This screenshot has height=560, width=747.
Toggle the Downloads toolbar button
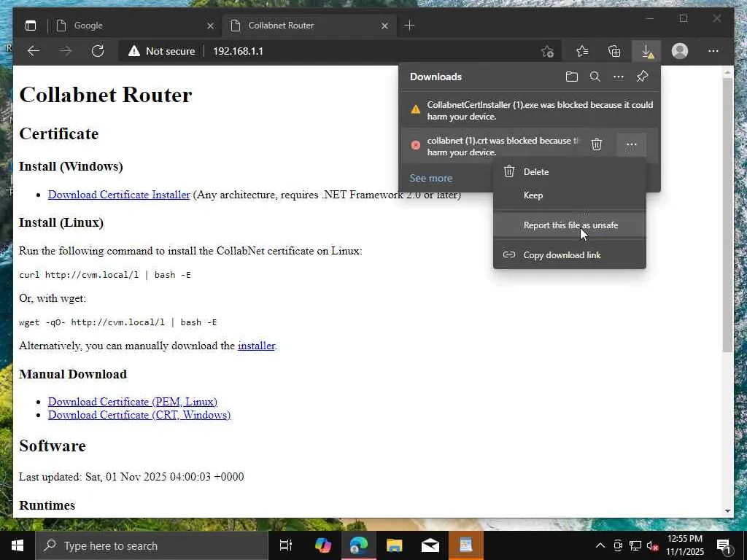[x=646, y=51]
